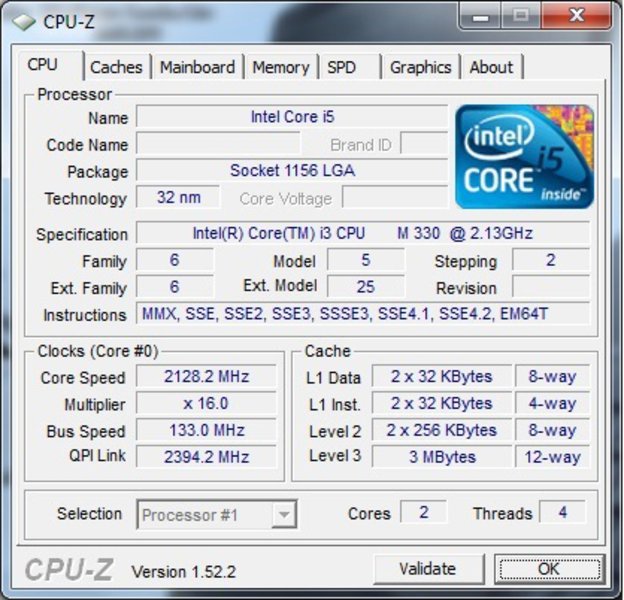Open the Mainboard tab
Screen dimensions: 624x600
click(x=197, y=67)
